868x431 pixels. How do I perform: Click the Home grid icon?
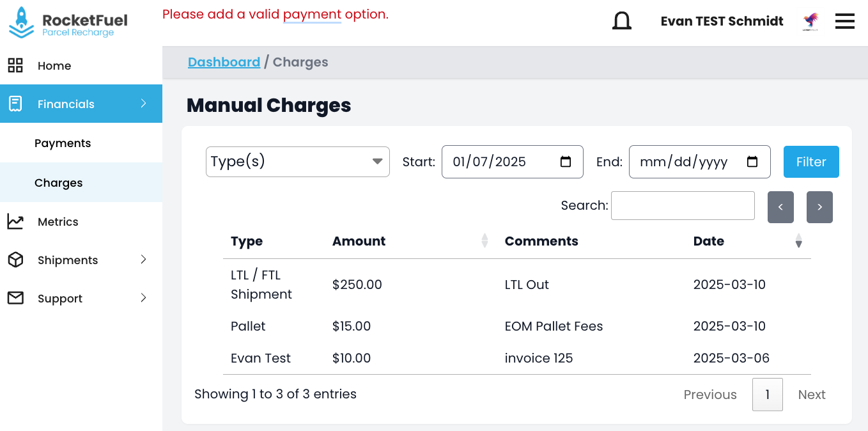click(15, 65)
